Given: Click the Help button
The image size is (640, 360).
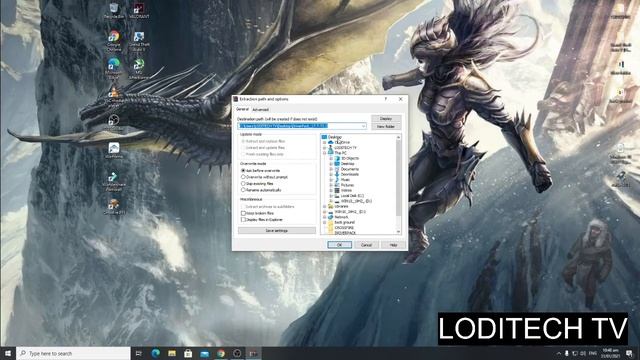Looking at the screenshot, I should [393, 244].
